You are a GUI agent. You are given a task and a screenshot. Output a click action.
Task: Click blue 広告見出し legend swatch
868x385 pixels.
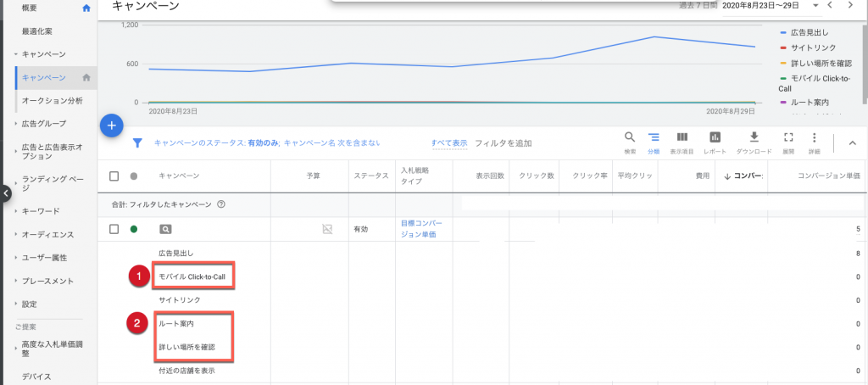(x=782, y=33)
